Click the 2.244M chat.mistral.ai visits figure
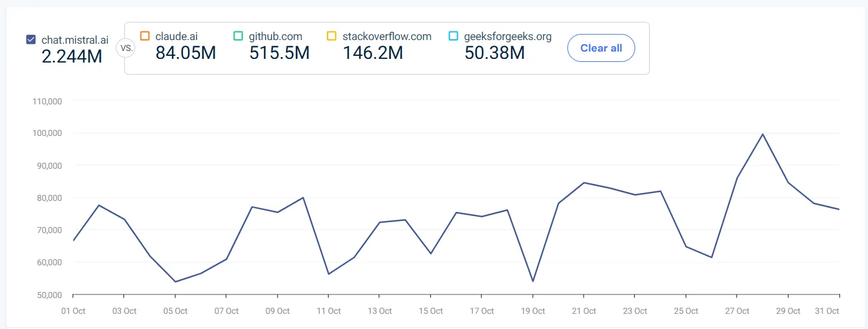 (x=72, y=56)
